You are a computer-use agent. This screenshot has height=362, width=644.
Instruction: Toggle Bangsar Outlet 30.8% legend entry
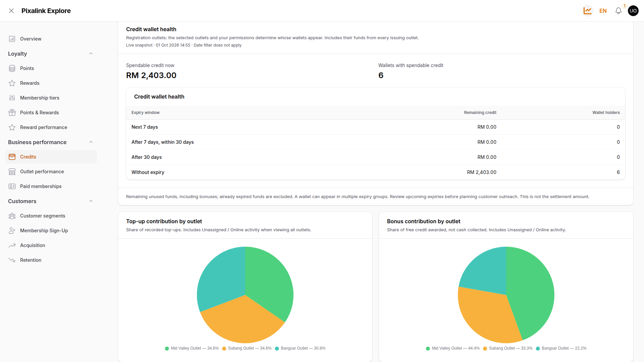tap(300, 348)
